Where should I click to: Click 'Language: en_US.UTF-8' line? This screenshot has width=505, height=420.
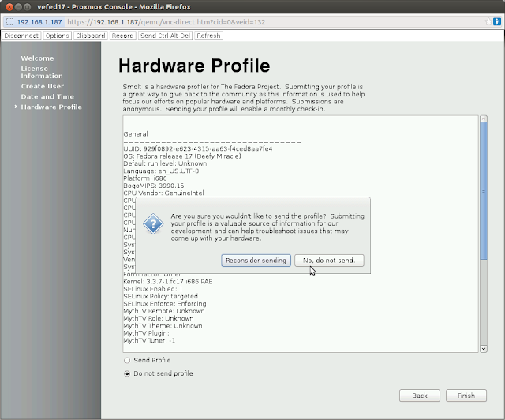[x=161, y=171]
